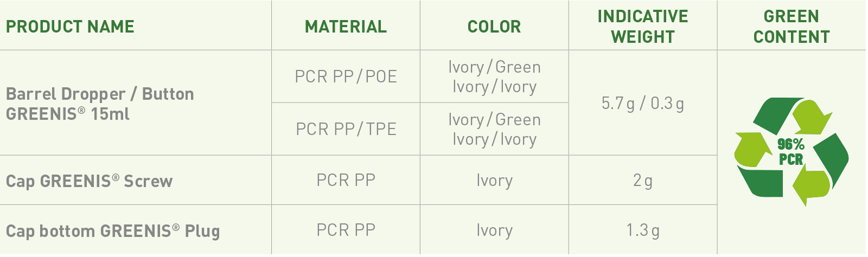Click the color cell beside PCR PP/POE

tap(494, 76)
